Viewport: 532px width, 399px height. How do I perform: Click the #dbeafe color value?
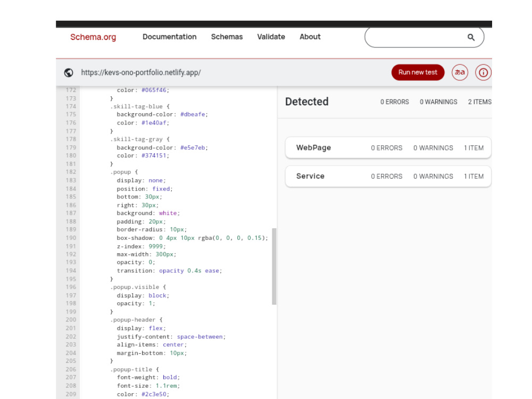click(193, 114)
